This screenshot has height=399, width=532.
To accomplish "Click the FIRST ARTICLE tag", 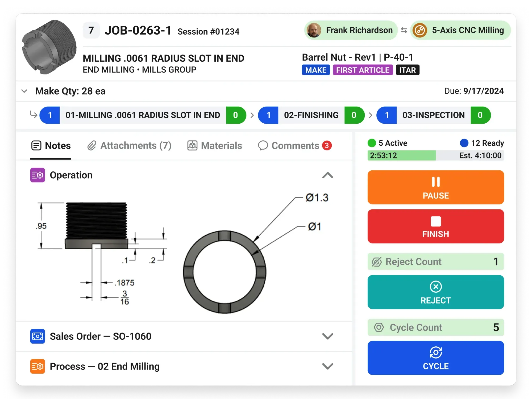I will pyautogui.click(x=363, y=70).
